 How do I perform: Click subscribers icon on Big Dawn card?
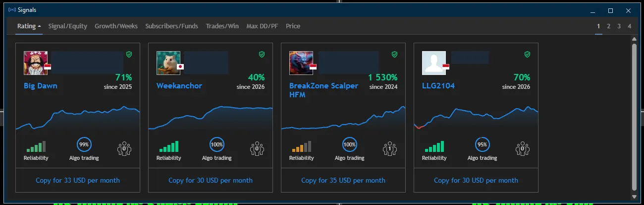[124, 148]
